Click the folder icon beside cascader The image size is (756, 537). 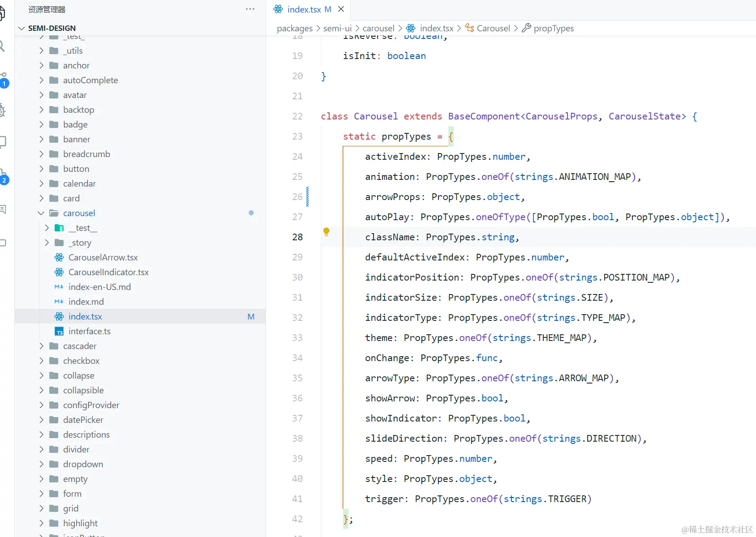54,346
